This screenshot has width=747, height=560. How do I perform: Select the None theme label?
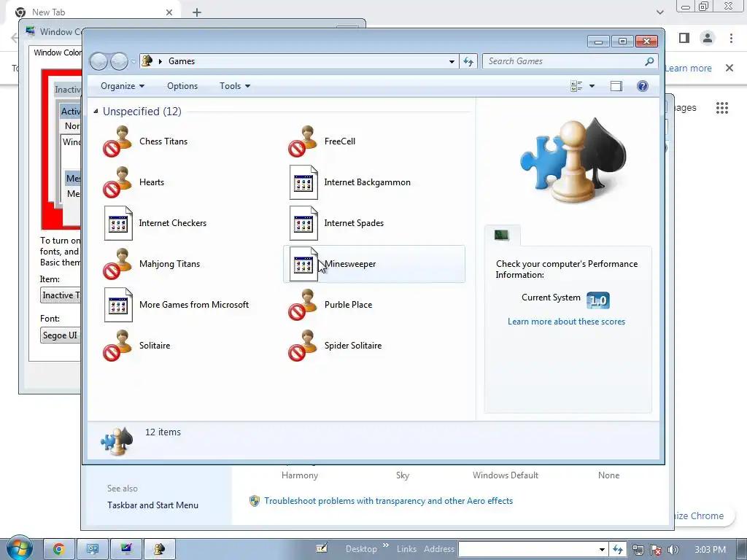(609, 475)
